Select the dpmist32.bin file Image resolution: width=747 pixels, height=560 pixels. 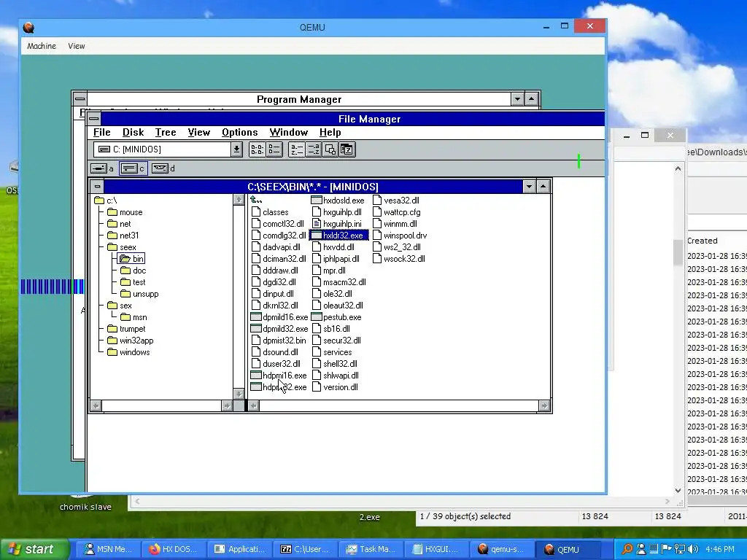279,341
